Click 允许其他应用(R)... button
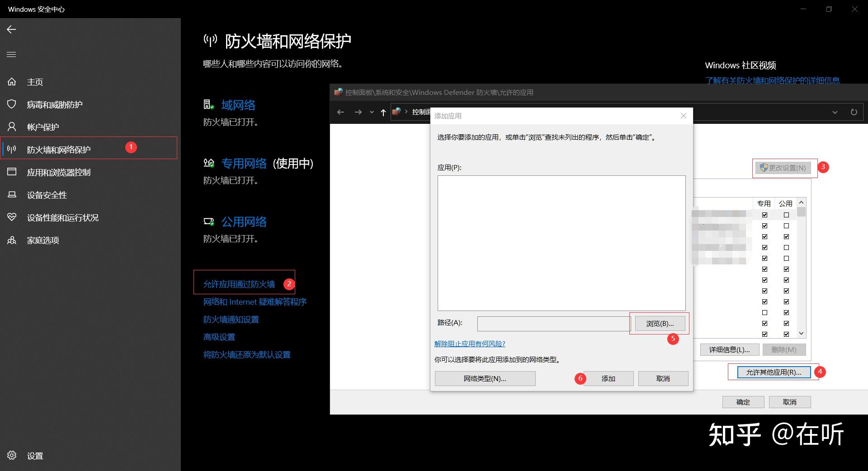 (x=774, y=372)
